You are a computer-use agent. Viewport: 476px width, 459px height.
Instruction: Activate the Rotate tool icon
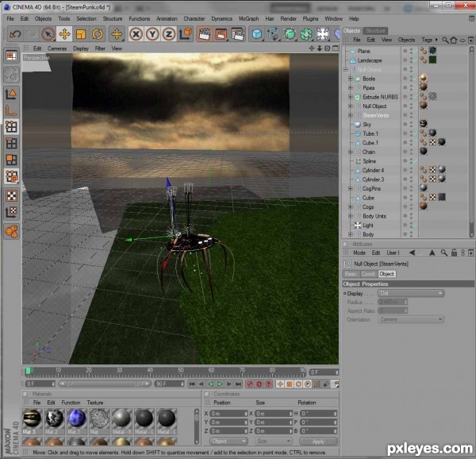coord(97,34)
